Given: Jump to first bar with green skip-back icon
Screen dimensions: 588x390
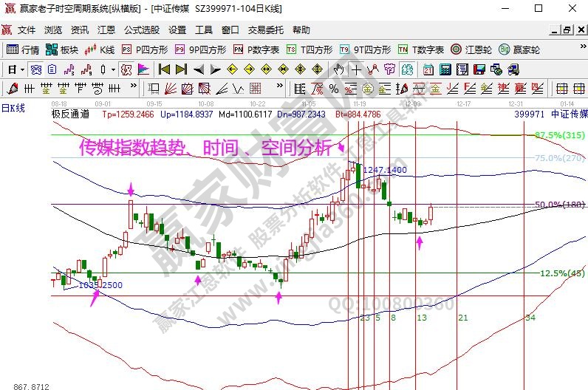Looking at the screenshot, I should click(165, 69).
